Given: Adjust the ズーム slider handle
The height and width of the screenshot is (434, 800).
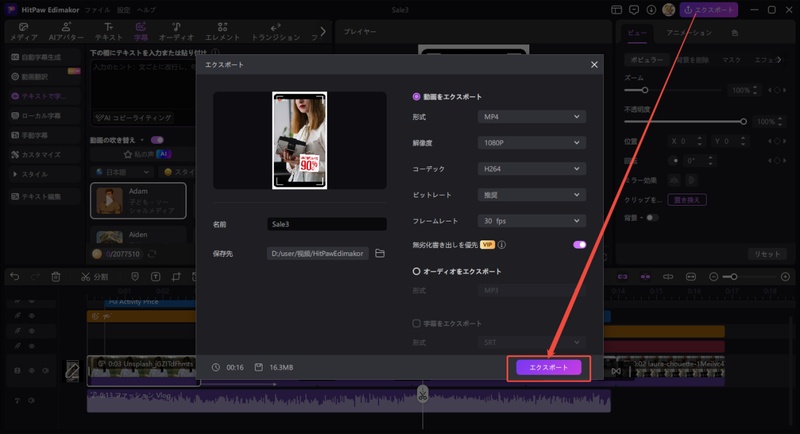Looking at the screenshot, I should point(645,90).
